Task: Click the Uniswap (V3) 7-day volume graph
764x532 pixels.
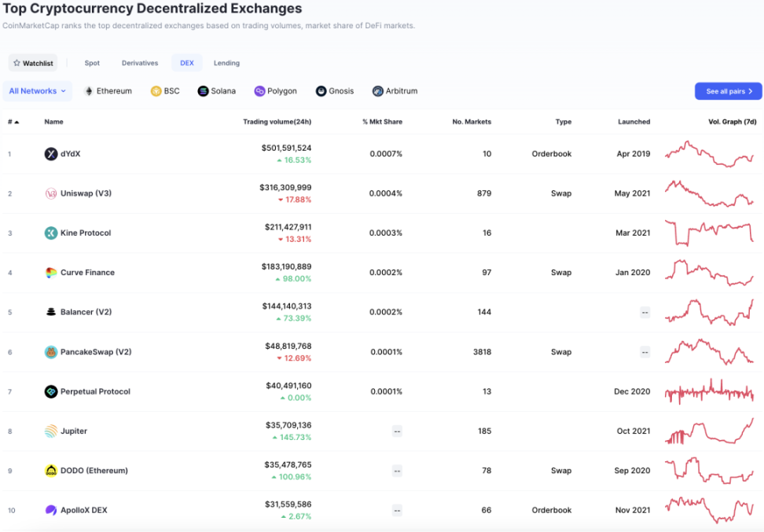Action: click(710, 193)
